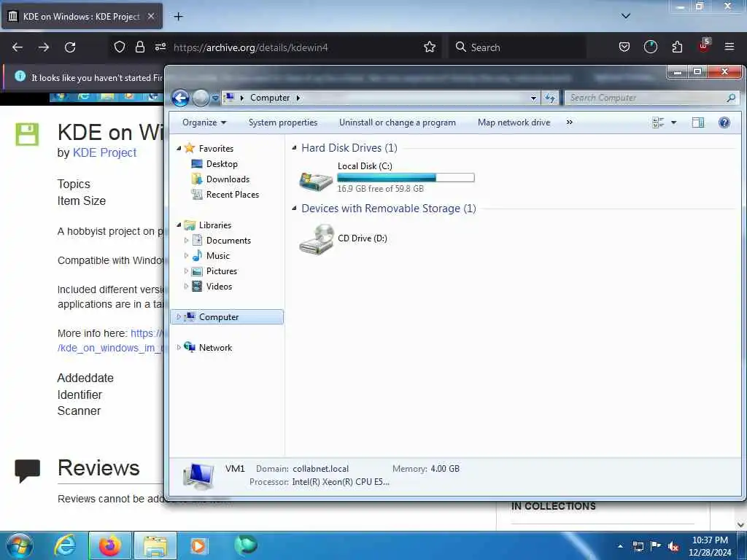747x560 pixels.
Task: Collapse the Favorites group
Action: click(179, 148)
